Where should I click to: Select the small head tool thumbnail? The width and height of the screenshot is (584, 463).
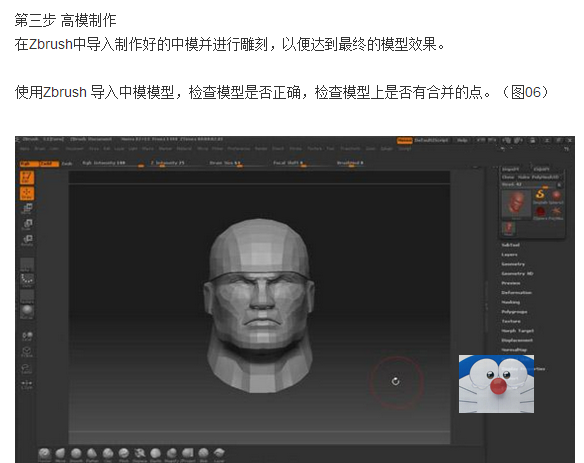point(508,228)
